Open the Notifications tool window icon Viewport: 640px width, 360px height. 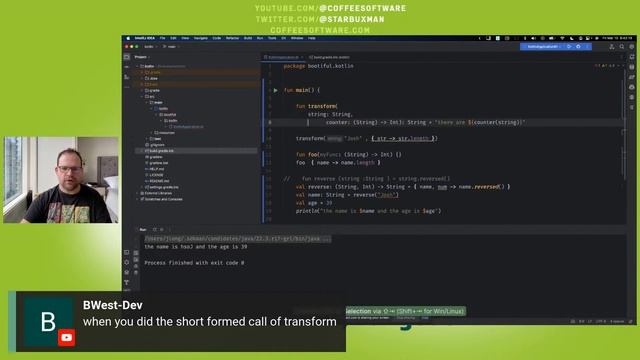(632, 57)
